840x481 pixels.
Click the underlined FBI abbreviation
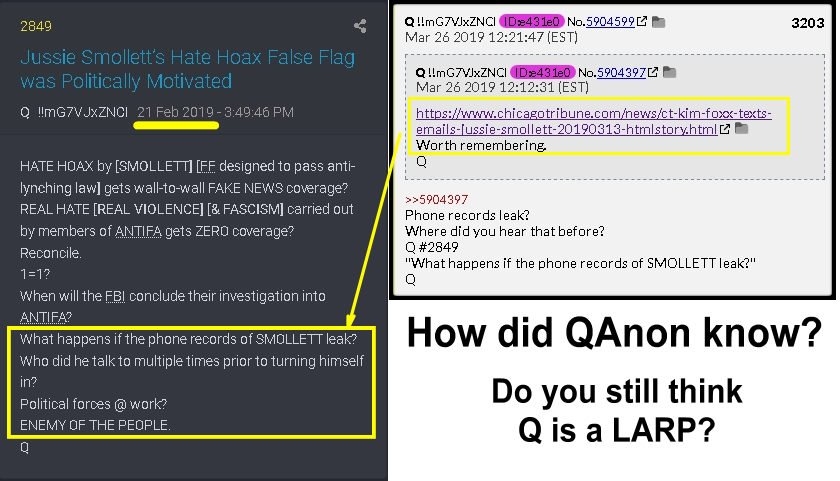(x=115, y=296)
